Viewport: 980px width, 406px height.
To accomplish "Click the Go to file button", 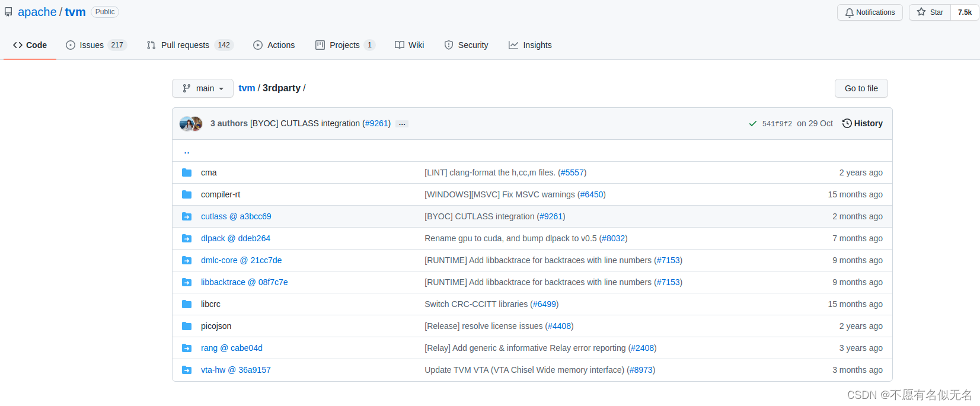I will coord(861,88).
